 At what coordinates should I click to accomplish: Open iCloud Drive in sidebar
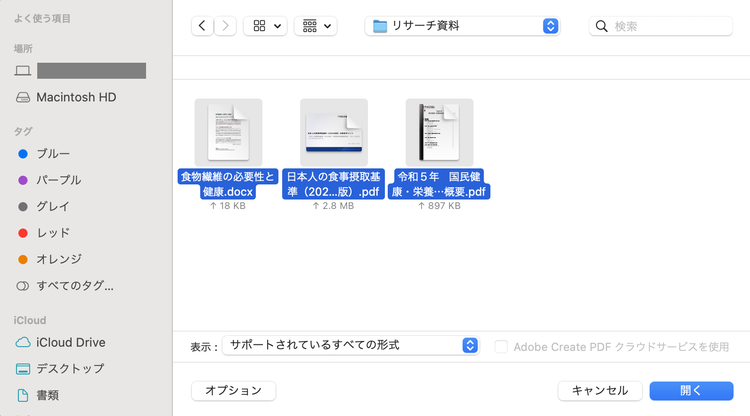pyautogui.click(x=70, y=342)
